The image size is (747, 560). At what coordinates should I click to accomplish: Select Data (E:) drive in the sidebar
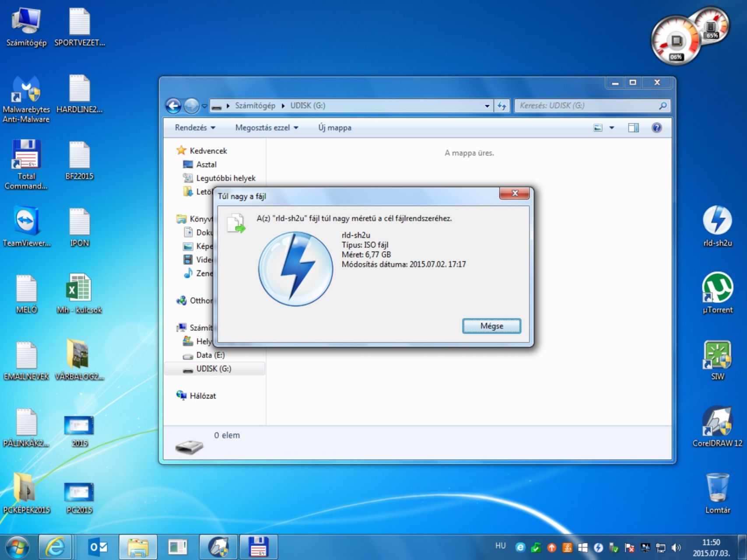coord(210,355)
